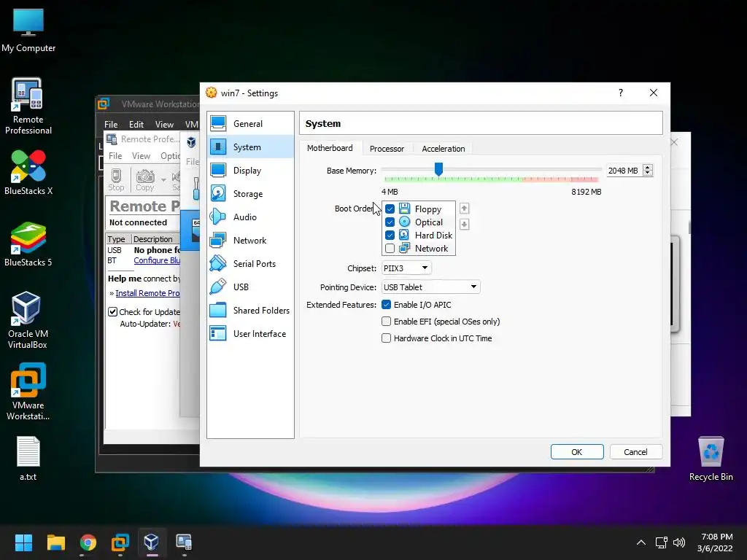Move boot device down with arrow button
The width and height of the screenshot is (747, 560).
(464, 225)
